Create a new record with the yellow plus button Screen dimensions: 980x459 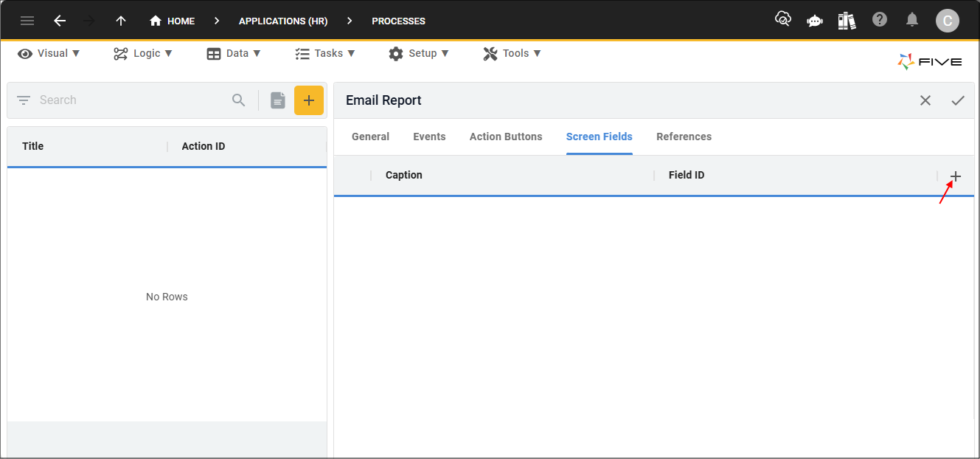click(x=309, y=100)
